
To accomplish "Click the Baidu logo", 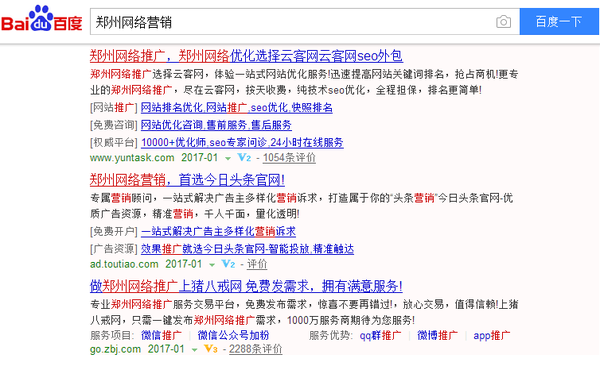I will pos(42,19).
